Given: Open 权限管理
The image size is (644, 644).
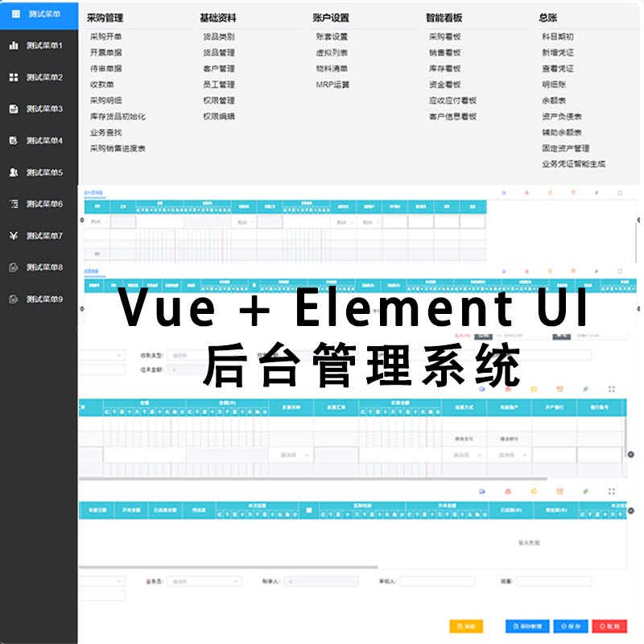Looking at the screenshot, I should [219, 101].
